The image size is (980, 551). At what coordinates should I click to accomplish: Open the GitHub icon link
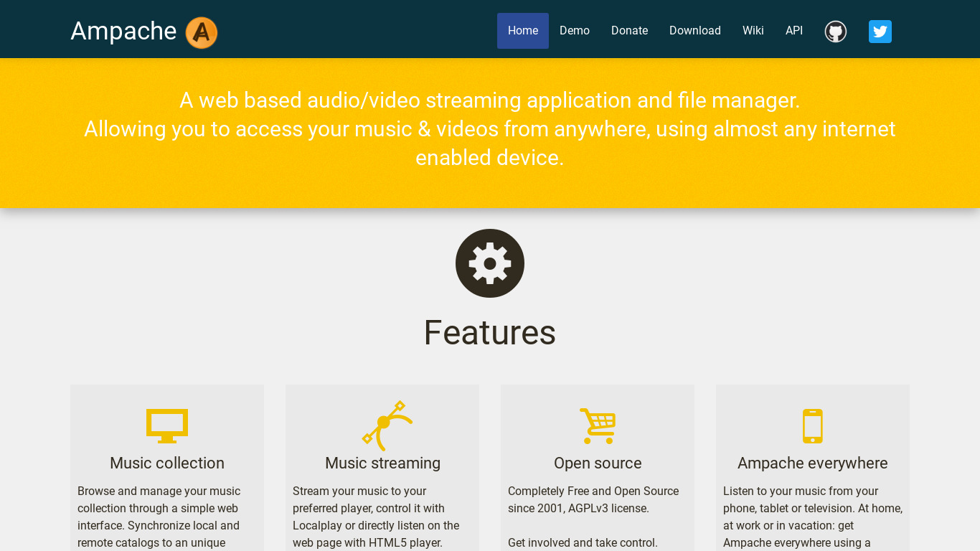(x=836, y=32)
